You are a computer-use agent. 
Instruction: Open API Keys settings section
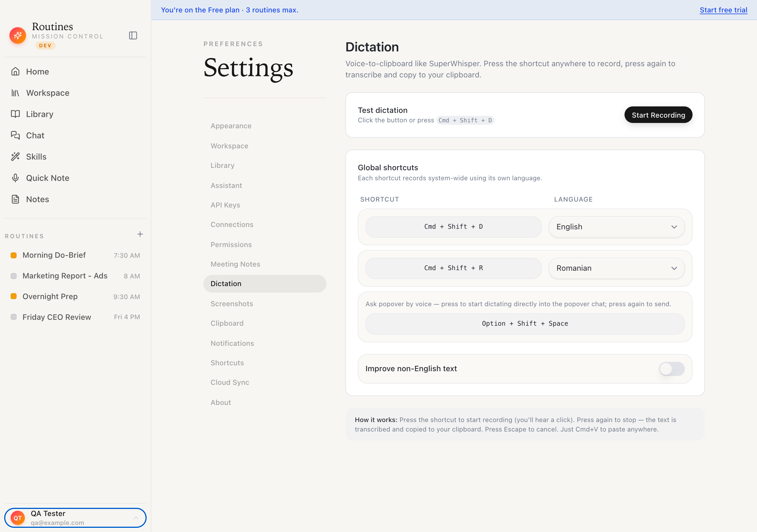[x=265, y=205]
